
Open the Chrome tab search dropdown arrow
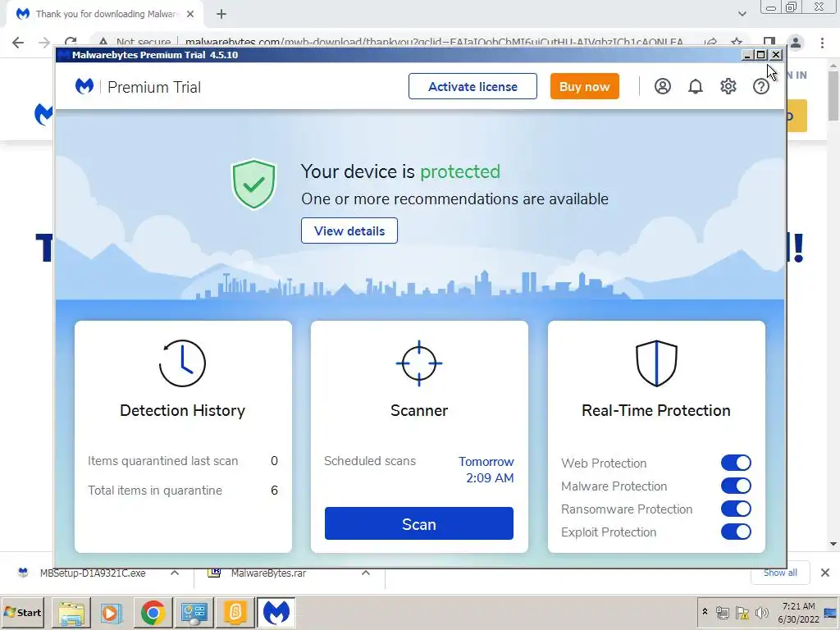742,14
